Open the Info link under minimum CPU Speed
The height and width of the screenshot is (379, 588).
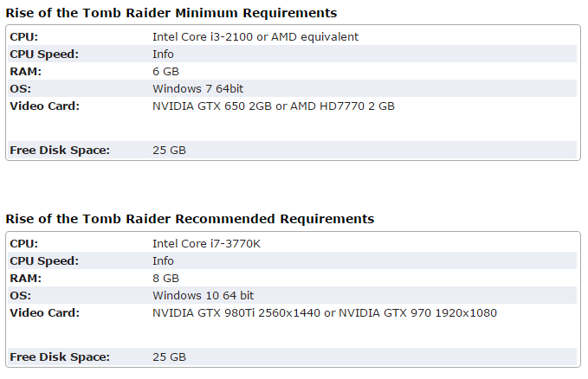[163, 55]
